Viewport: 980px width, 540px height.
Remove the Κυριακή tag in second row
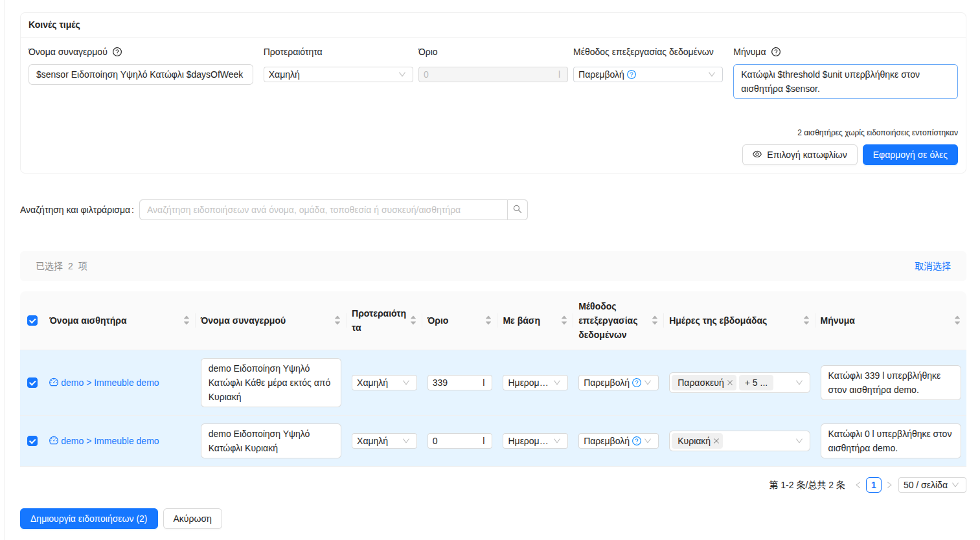point(716,441)
